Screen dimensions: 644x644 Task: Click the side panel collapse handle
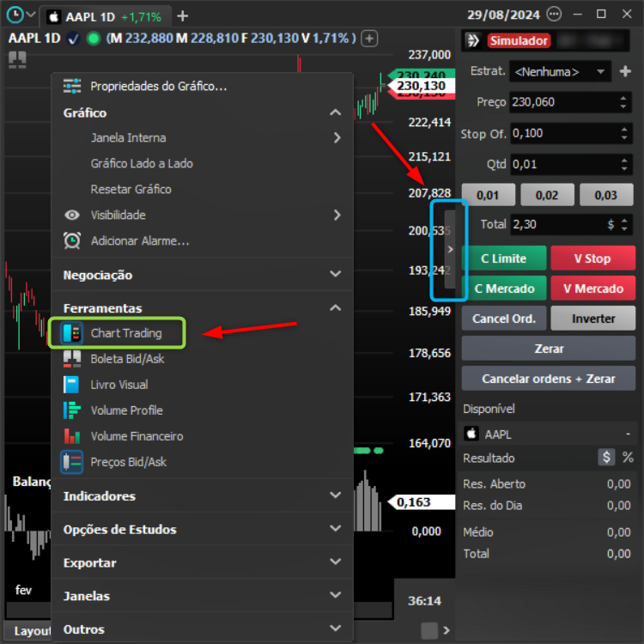coord(450,249)
